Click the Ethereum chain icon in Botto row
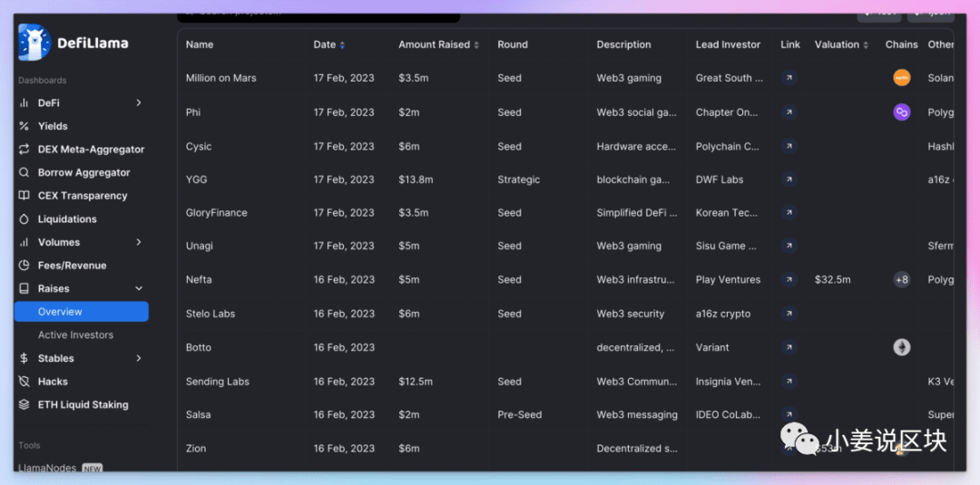Viewport: 980px width, 485px height. click(x=901, y=347)
